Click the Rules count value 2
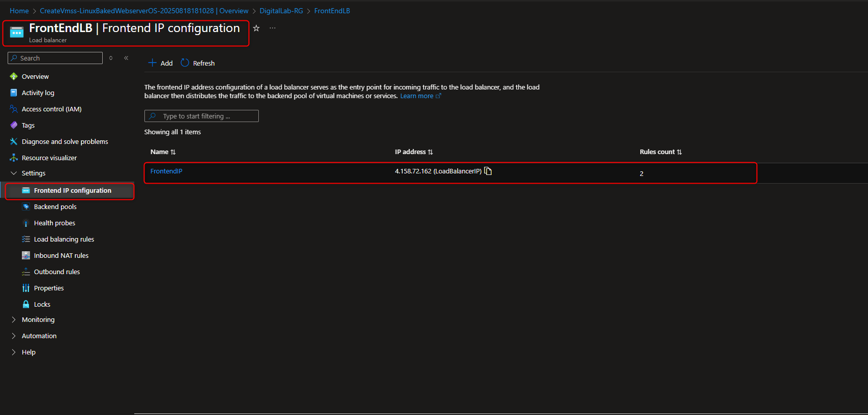This screenshot has width=868, height=415. pyautogui.click(x=642, y=173)
